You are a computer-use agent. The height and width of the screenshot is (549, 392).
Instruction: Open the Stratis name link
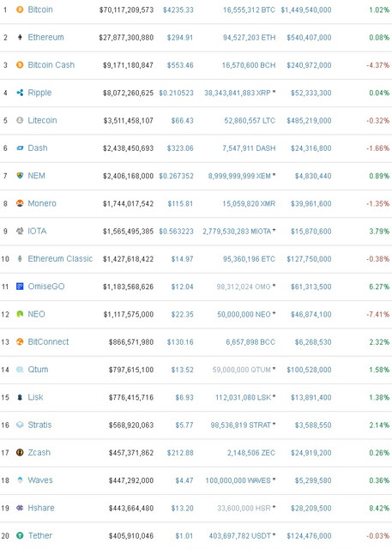pyautogui.click(x=39, y=425)
